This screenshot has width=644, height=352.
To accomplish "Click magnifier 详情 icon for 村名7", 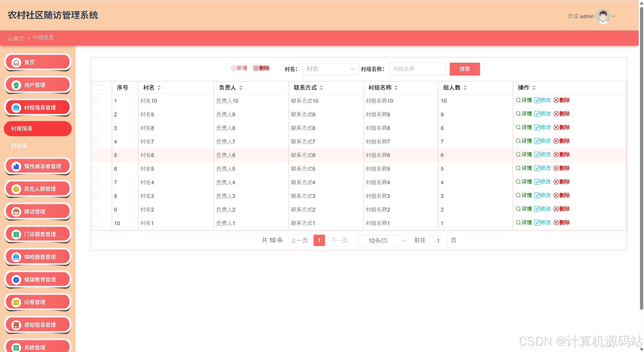I will pos(518,141).
